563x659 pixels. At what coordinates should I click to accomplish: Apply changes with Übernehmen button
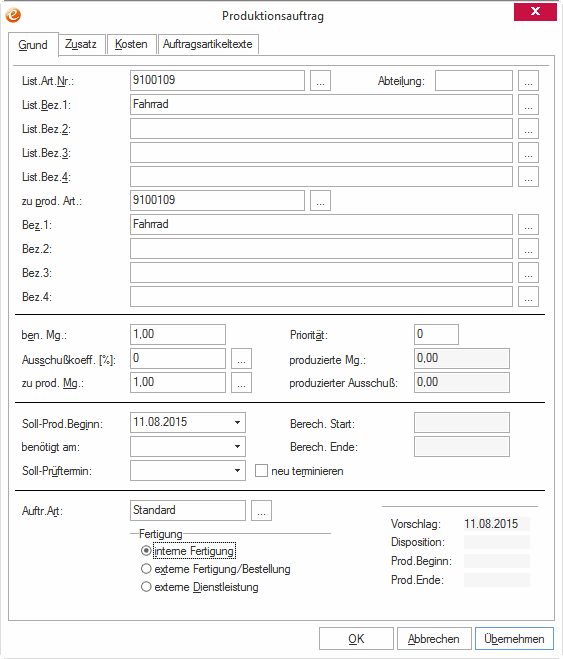[x=514, y=639]
